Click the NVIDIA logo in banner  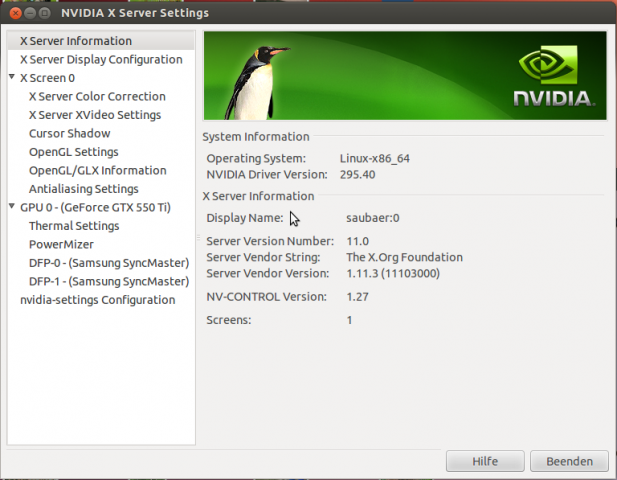(x=554, y=76)
